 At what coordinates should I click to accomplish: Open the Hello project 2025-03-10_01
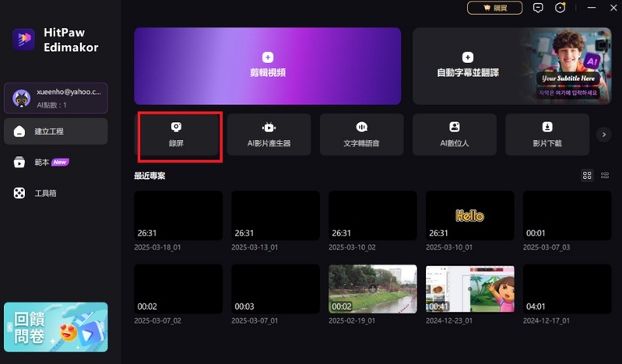click(x=470, y=215)
